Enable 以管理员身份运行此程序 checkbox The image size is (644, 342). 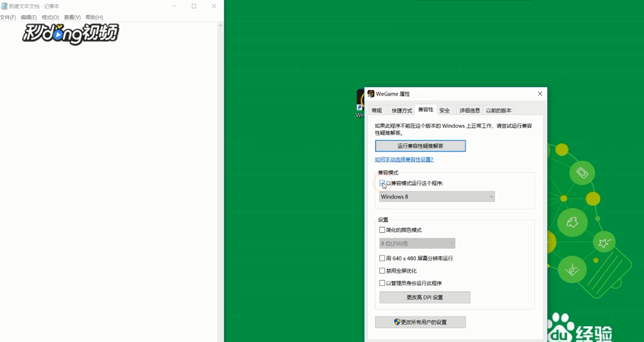pos(382,283)
